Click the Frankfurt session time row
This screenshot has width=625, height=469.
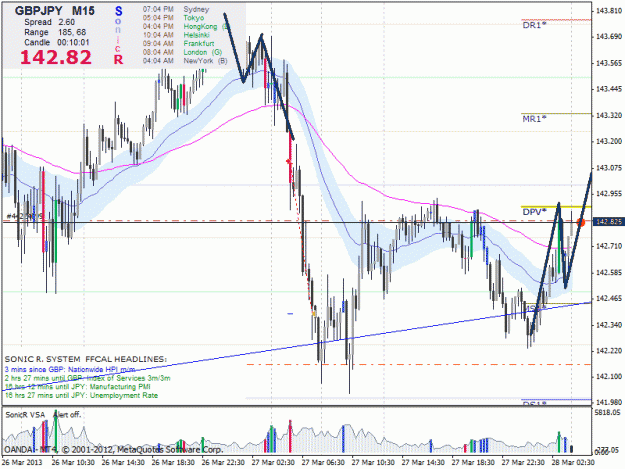[x=179, y=43]
